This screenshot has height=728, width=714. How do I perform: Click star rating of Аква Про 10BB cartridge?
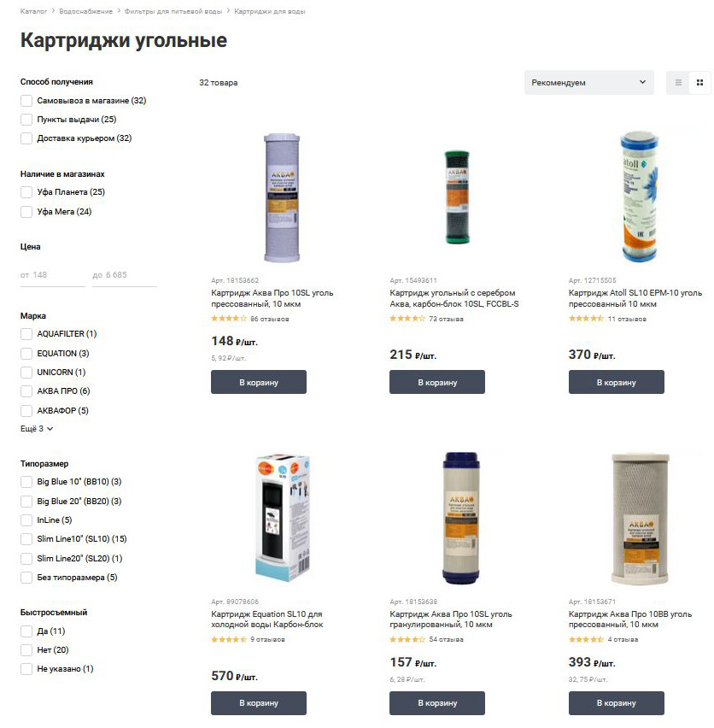click(586, 640)
